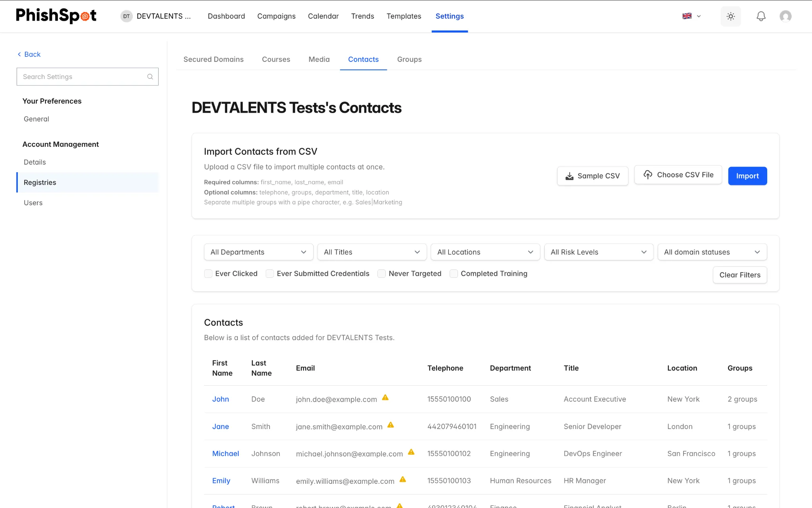
Task: Focus the Search Settings input field
Action: tap(88, 77)
